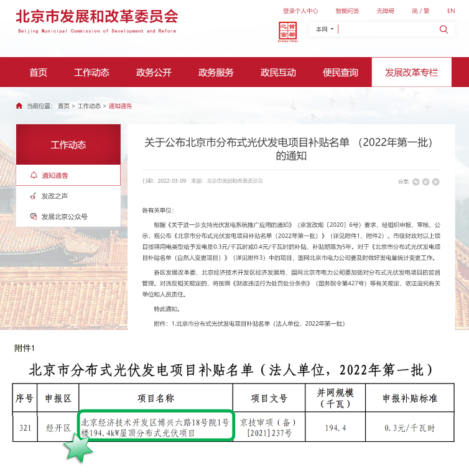Image resolution: width=469 pixels, height=476 pixels.
Task: Click column header 申报补贴标准
Action: point(410,398)
